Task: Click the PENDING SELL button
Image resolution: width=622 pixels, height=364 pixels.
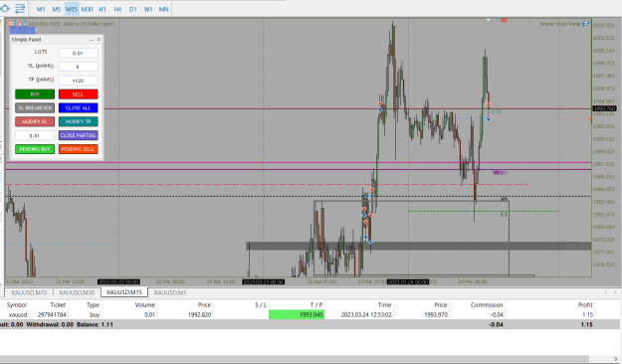Action: tap(79, 149)
